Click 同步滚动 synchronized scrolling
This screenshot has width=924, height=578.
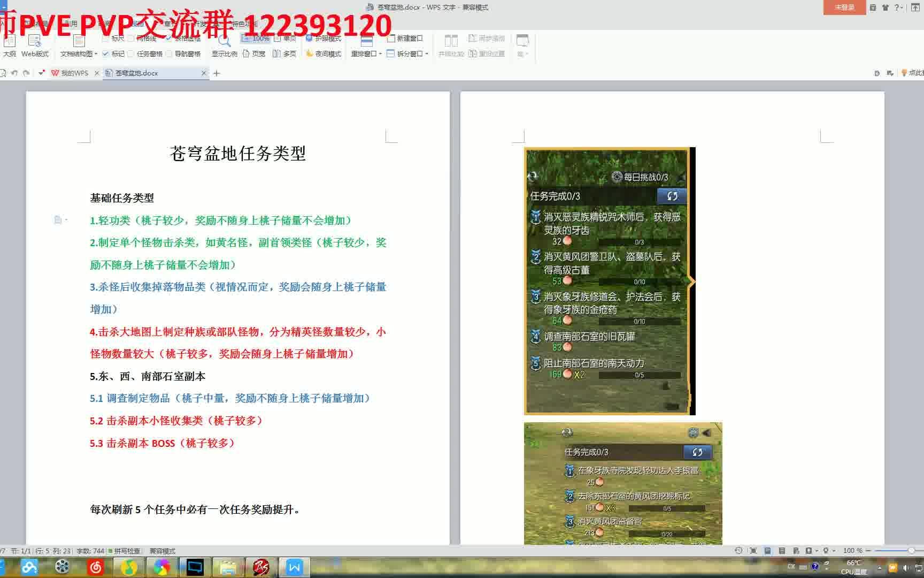click(487, 39)
